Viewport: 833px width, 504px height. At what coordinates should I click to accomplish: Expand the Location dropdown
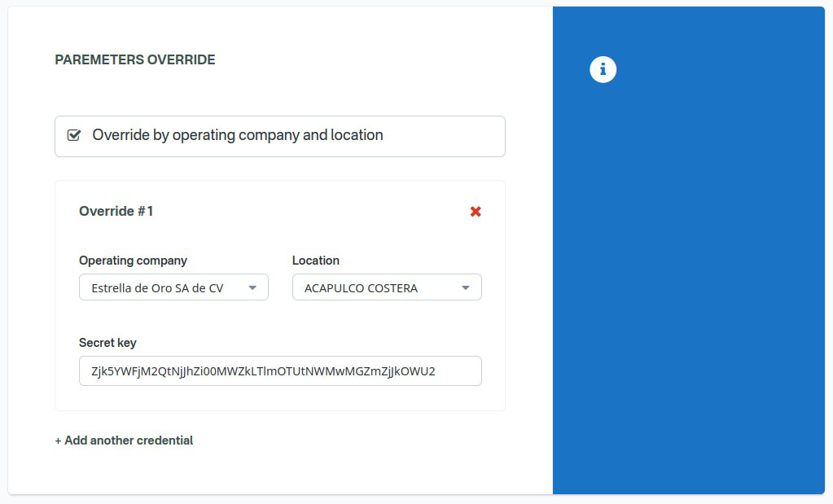coord(386,287)
